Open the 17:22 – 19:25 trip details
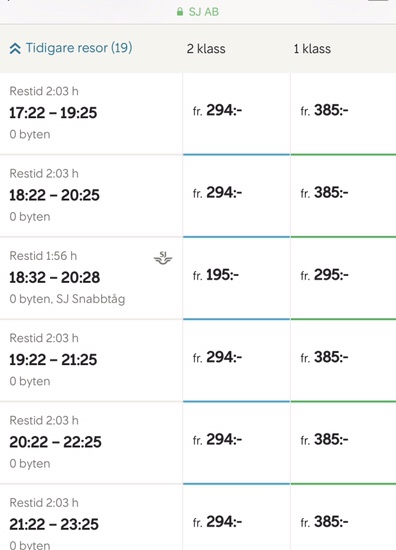The width and height of the screenshot is (396, 550). [x=91, y=113]
